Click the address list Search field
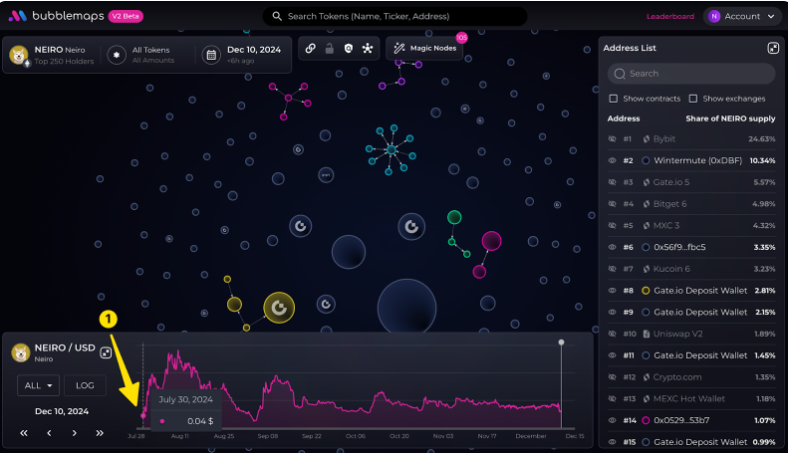The height and width of the screenshot is (453, 788). [691, 73]
